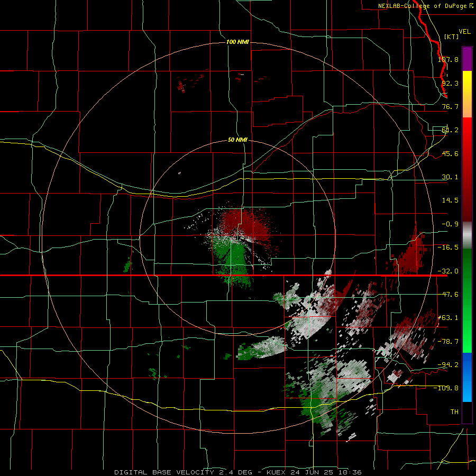Click the 76.7 velocity scale value

click(x=450, y=106)
